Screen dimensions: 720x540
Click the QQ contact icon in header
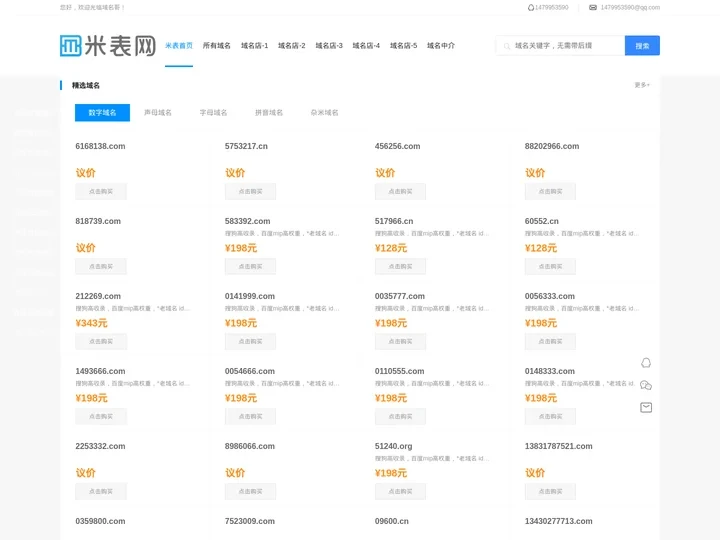coord(531,7)
